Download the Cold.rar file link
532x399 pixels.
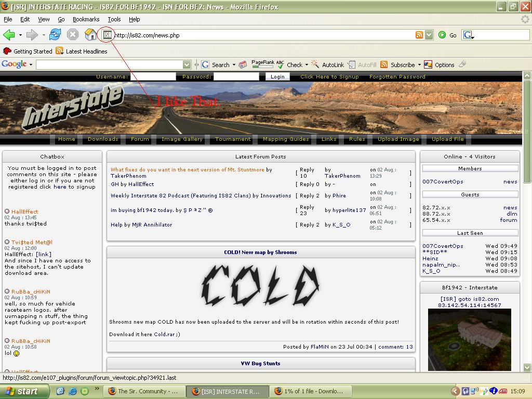coord(165,334)
